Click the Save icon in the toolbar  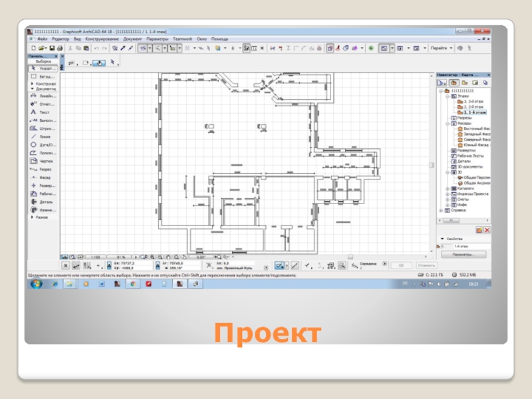pyautogui.click(x=51, y=49)
